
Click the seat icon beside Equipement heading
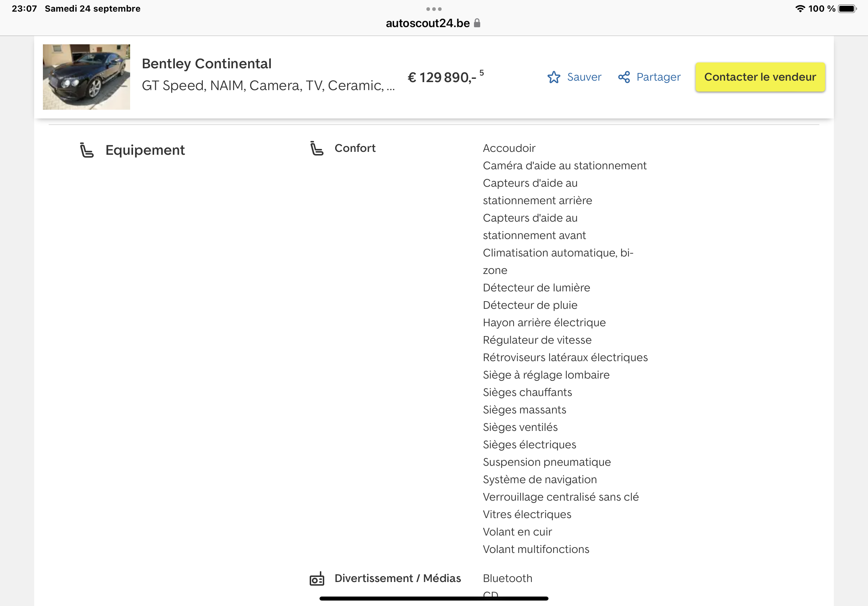[87, 150]
